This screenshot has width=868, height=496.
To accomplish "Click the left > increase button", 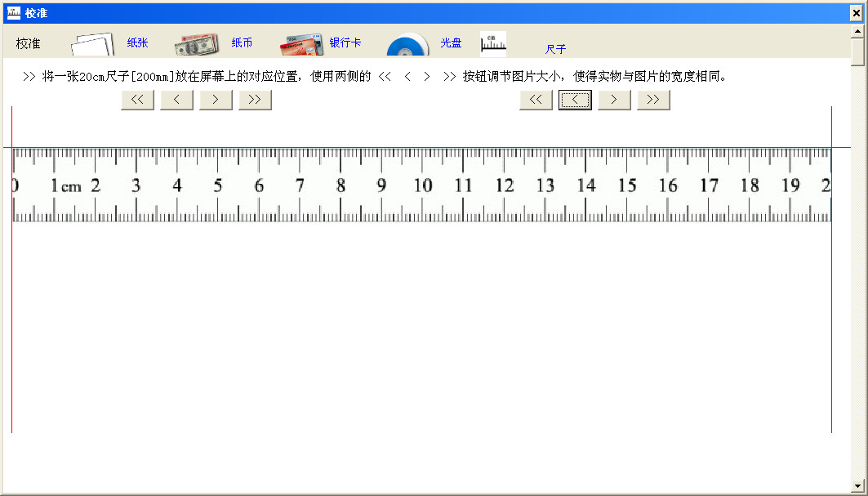I will point(215,100).
